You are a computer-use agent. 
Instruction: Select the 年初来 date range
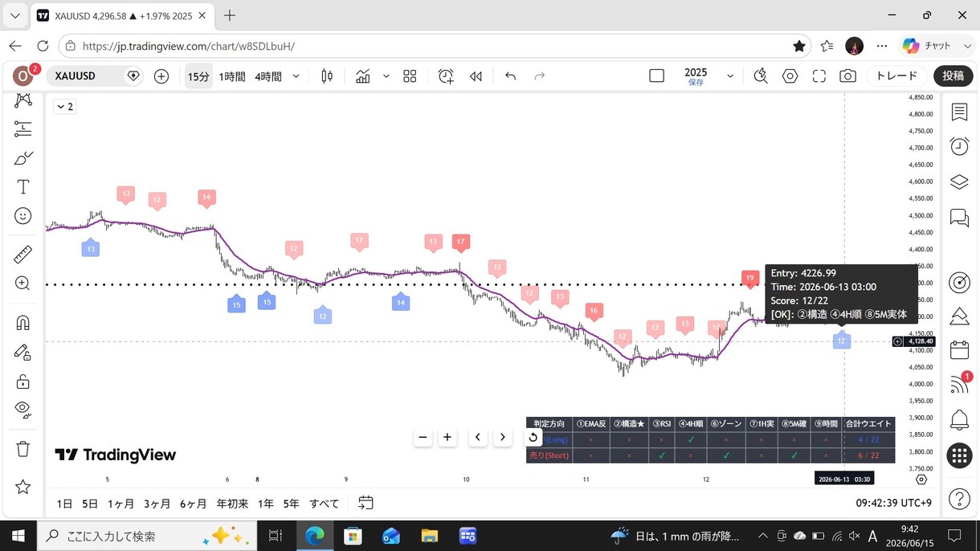232,504
